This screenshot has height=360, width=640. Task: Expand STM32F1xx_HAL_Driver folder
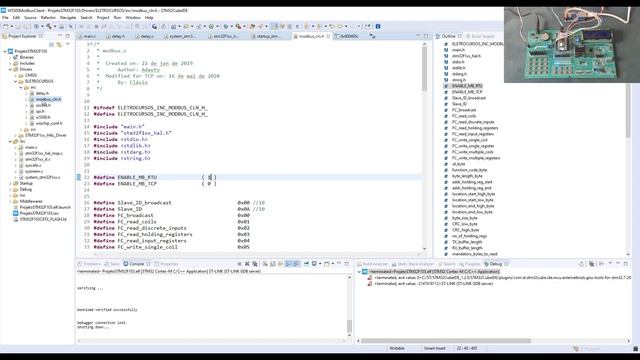[x=16, y=136]
